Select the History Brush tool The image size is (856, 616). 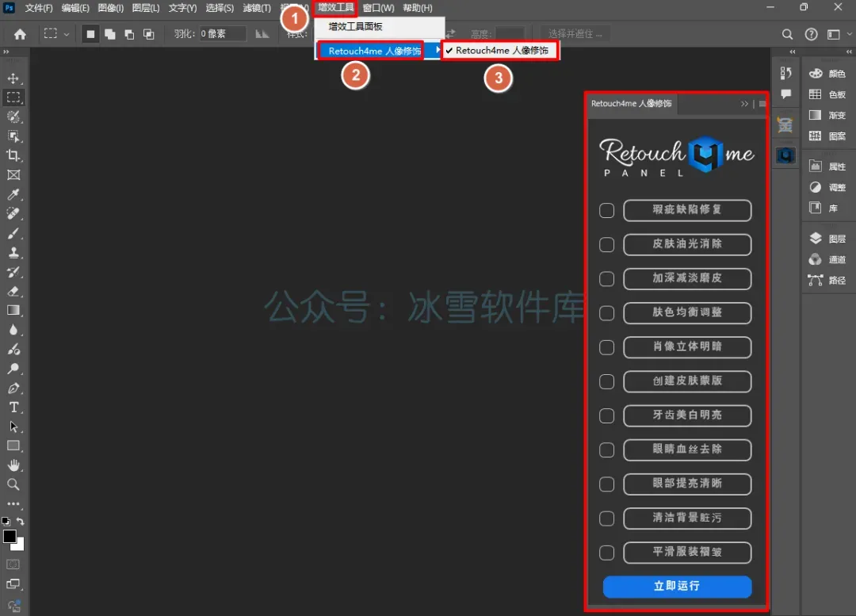click(13, 272)
